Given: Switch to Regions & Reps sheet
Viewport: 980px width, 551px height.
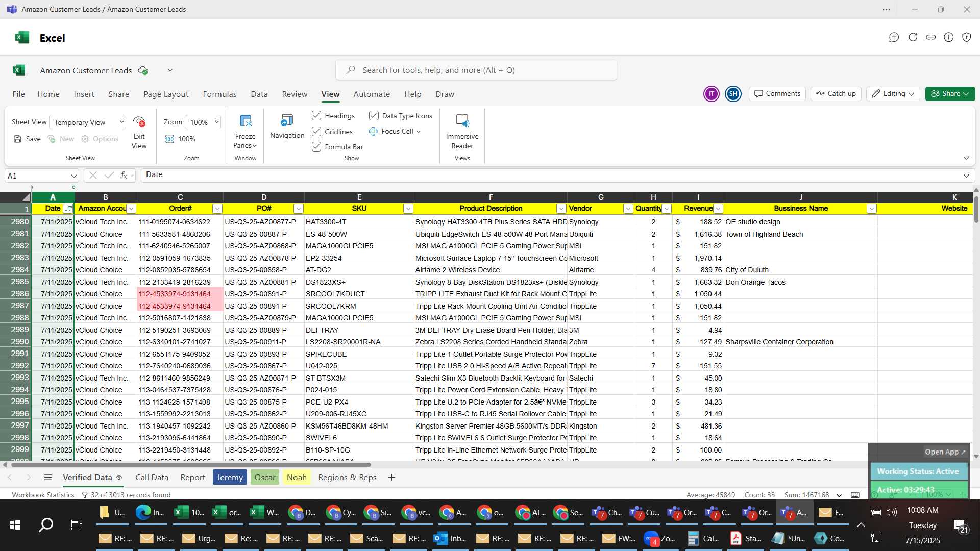Looking at the screenshot, I should (347, 477).
